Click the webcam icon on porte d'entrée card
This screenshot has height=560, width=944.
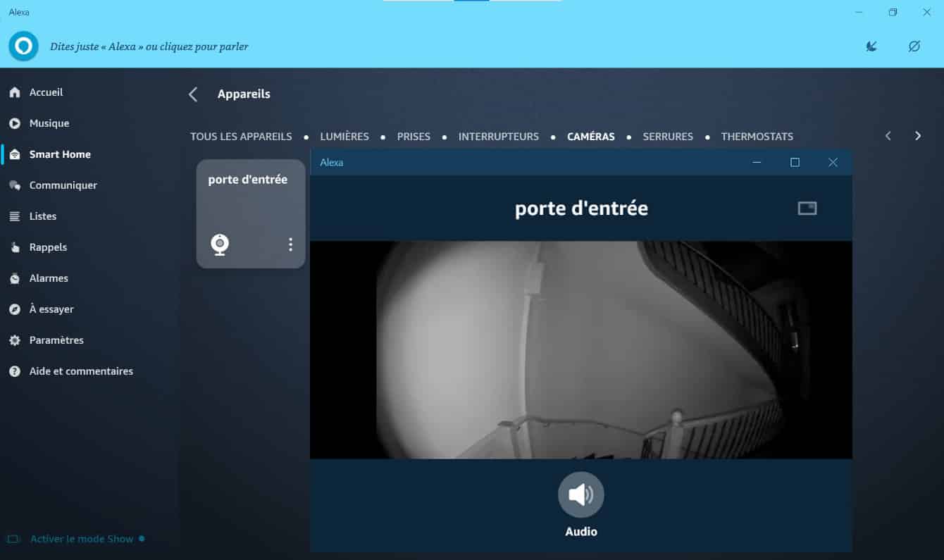click(x=221, y=244)
